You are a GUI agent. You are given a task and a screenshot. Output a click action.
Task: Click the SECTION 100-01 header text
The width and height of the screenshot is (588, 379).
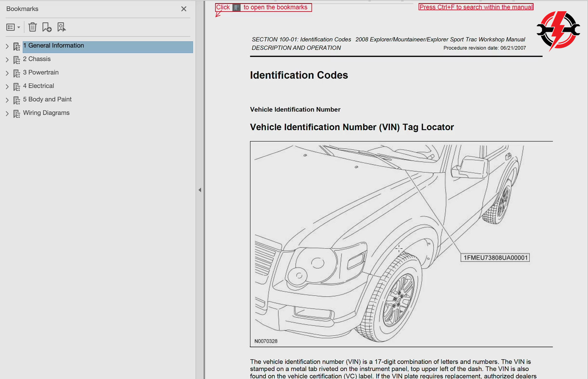pyautogui.click(x=301, y=39)
